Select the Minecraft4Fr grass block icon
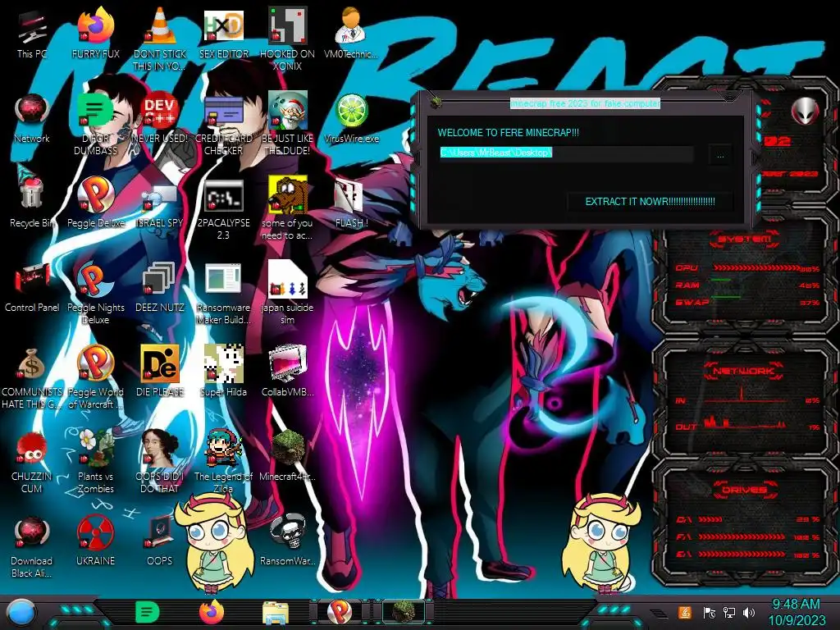 pos(287,456)
